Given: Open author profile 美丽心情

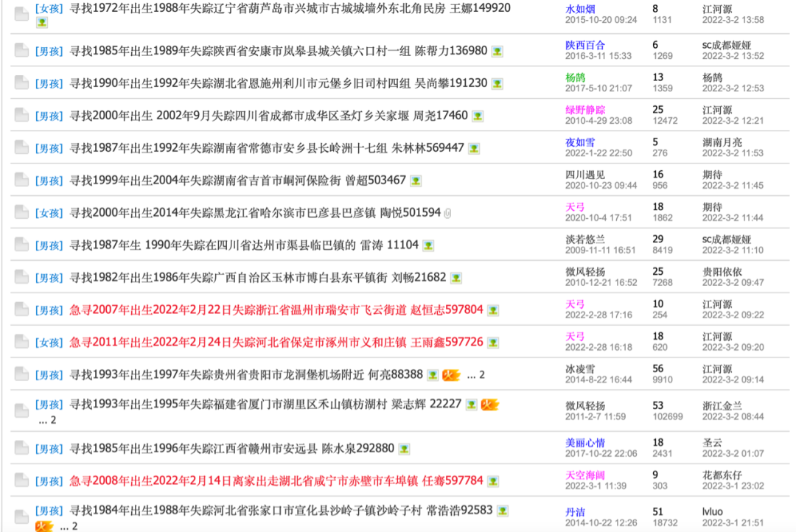Looking at the screenshot, I should [x=585, y=443].
